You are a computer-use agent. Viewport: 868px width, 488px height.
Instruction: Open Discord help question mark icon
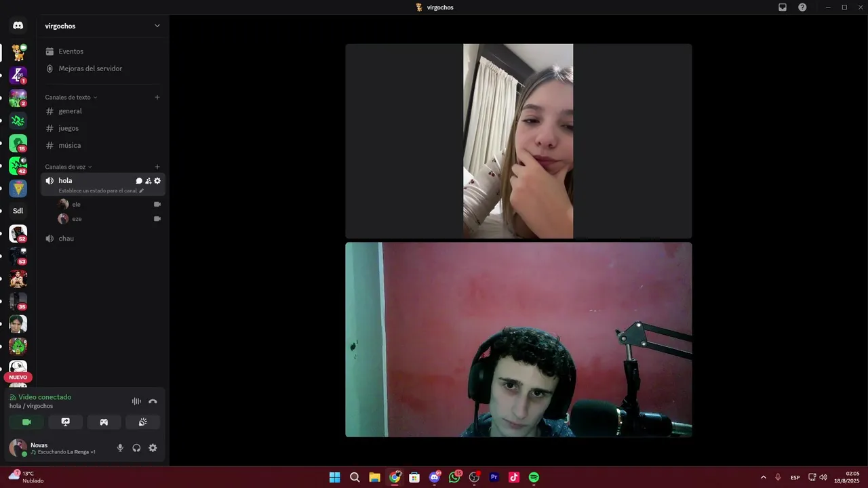pyautogui.click(x=802, y=7)
